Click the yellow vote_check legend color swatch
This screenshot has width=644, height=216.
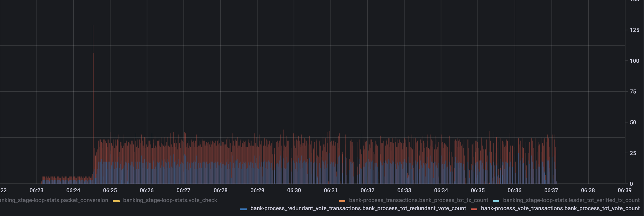116,201
